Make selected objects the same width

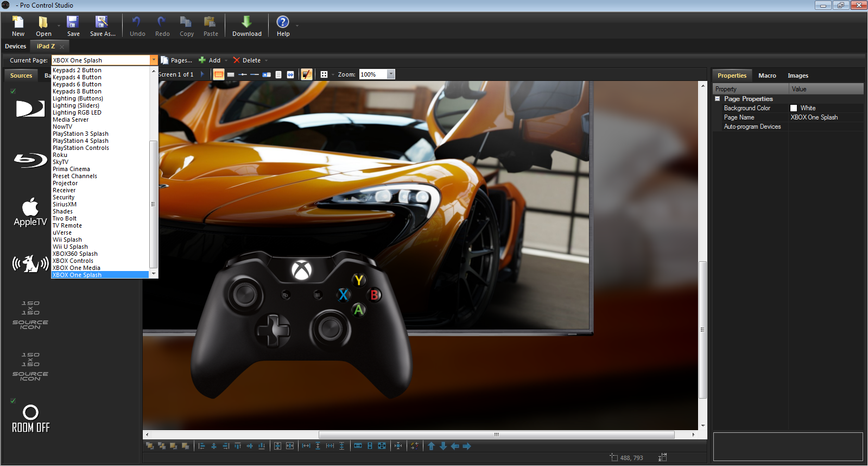pos(358,446)
